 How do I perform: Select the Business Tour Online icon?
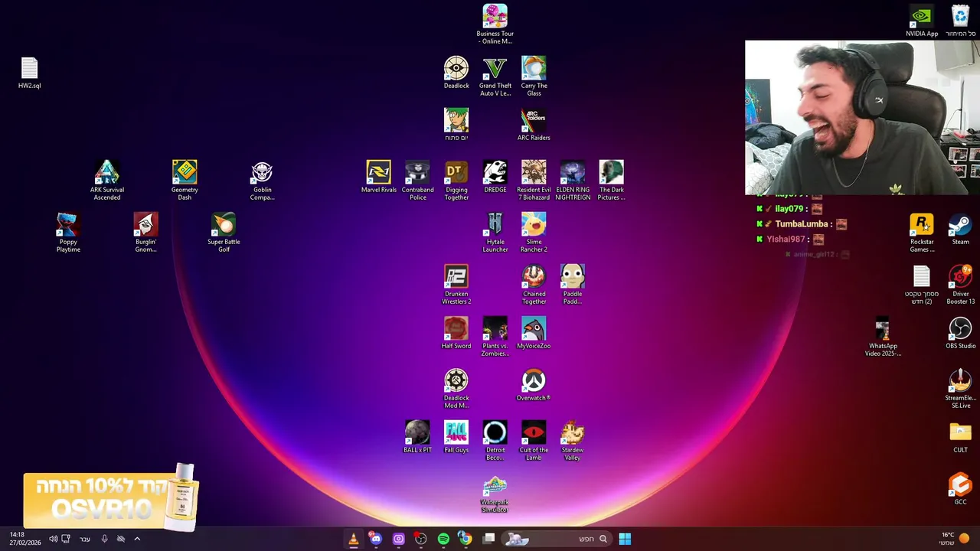[495, 24]
